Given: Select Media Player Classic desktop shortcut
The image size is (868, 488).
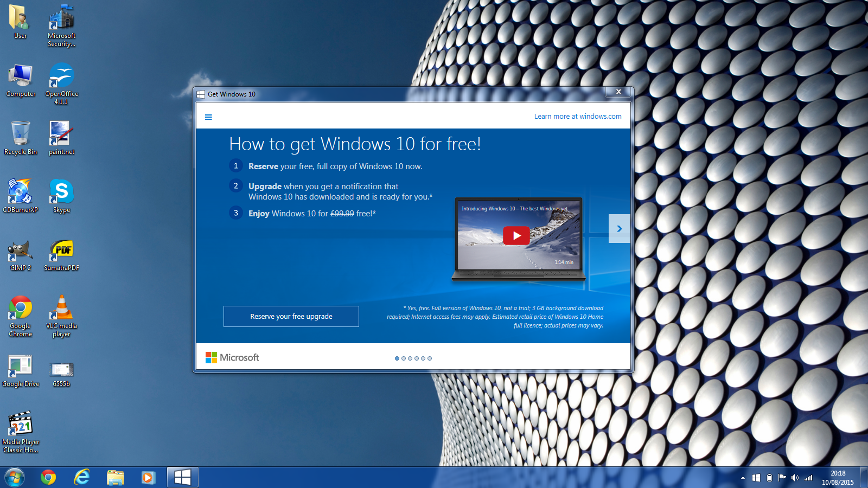Looking at the screenshot, I should [21, 432].
